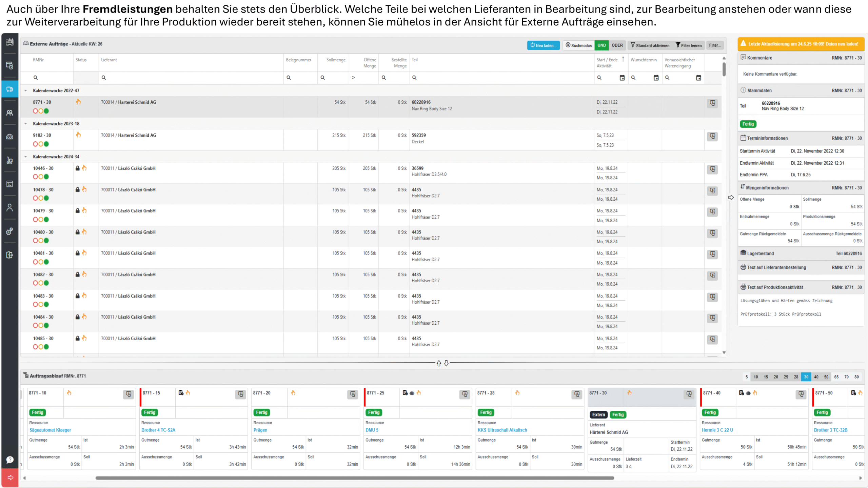Open the dashboard gauge sidebar icon
The width and height of the screenshot is (868, 488).
point(9,137)
